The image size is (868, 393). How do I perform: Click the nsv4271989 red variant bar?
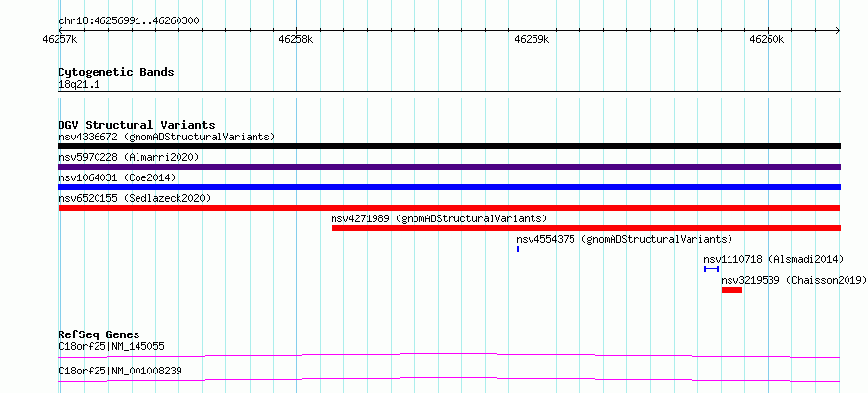coord(586,228)
